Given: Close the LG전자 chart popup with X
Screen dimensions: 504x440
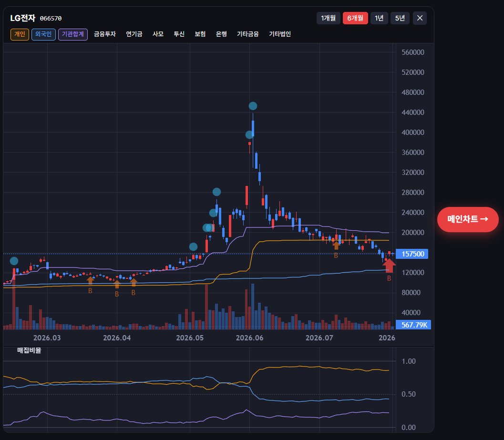Looking at the screenshot, I should (x=420, y=18).
